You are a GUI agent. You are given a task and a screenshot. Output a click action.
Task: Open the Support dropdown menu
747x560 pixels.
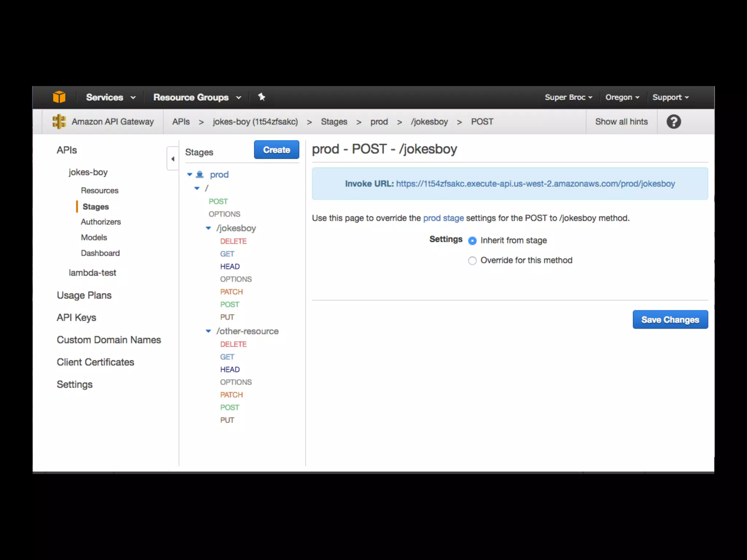point(671,97)
